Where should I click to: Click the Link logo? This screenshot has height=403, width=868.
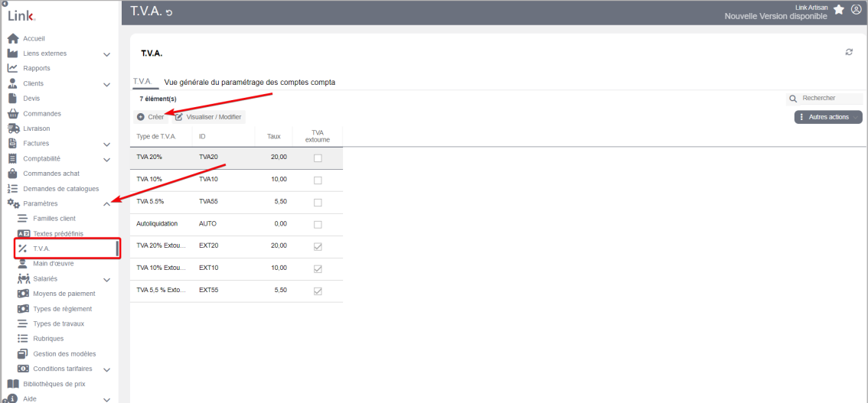(21, 16)
